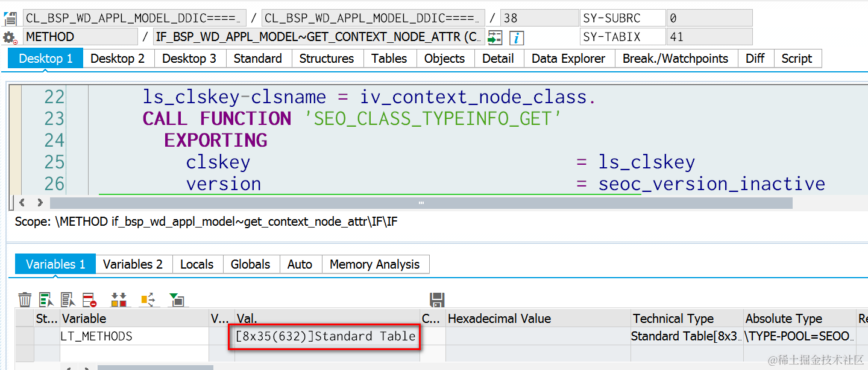Click the St... column header

click(47, 318)
